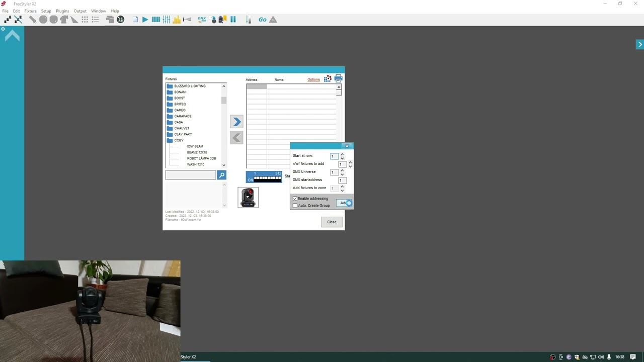Click the small gear icon in left sidebar
Screen dimensions: 644x362
coord(3,29)
